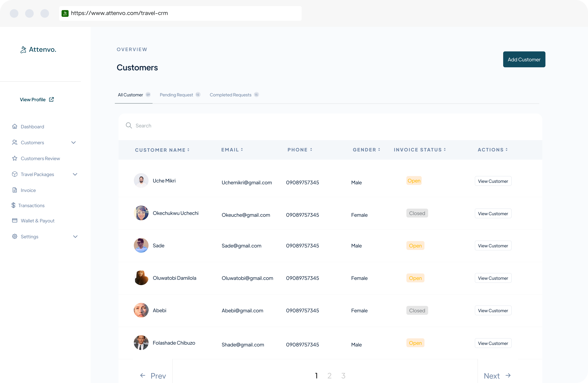The height and width of the screenshot is (383, 588).
Task: Sort by Customer Name column arrows
Action: (188, 150)
